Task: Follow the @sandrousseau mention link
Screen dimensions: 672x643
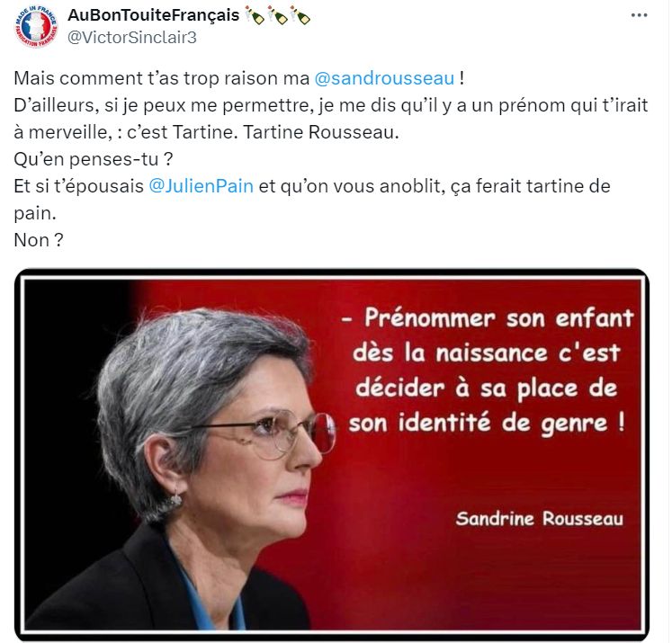Action: pos(384,79)
